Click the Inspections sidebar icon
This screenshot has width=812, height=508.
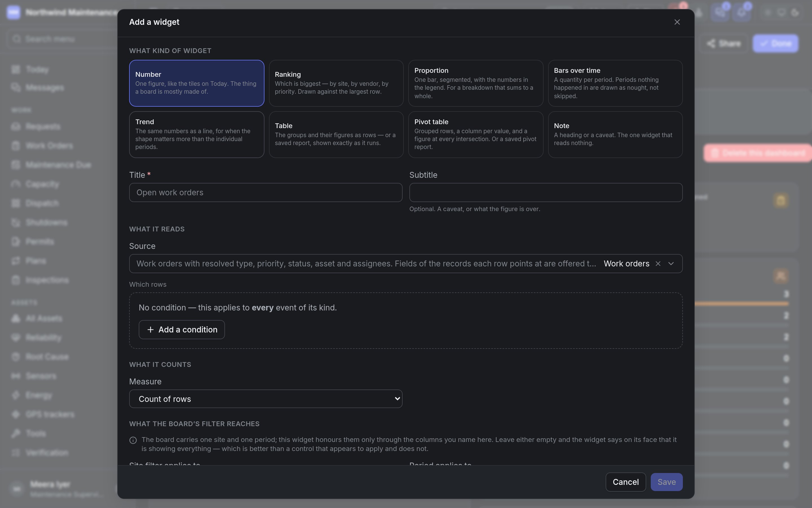[16, 280]
